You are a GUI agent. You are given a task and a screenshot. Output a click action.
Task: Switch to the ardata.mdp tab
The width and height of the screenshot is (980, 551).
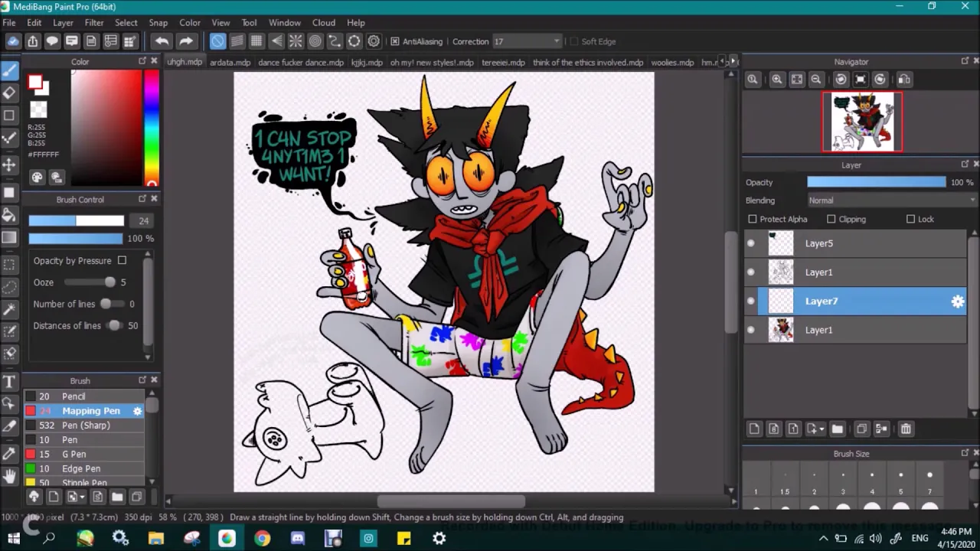[230, 63]
